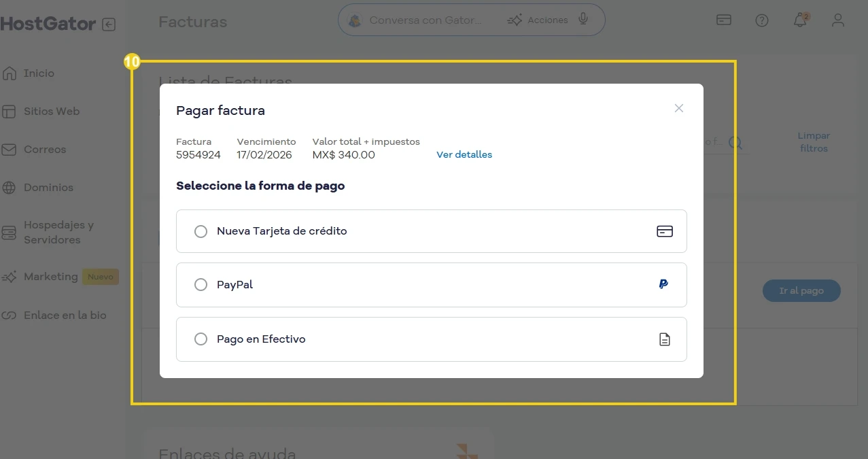Select the Pago en Efectivo radio button
This screenshot has width=868, height=459.
[x=201, y=339]
